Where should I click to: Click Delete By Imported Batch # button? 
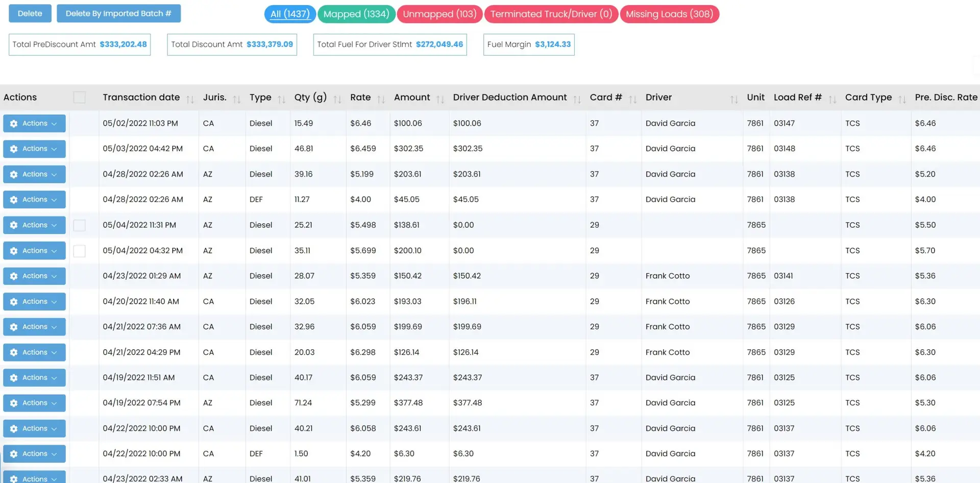pos(118,13)
